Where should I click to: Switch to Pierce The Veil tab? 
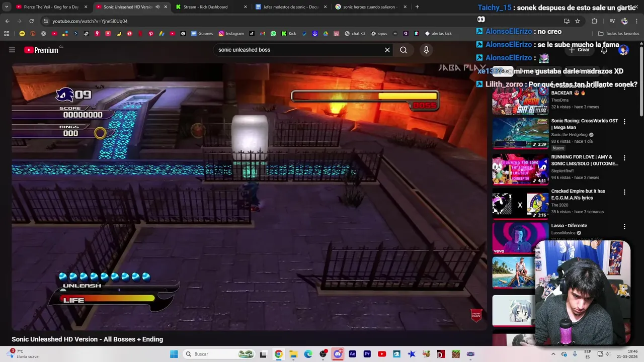tap(51, 7)
